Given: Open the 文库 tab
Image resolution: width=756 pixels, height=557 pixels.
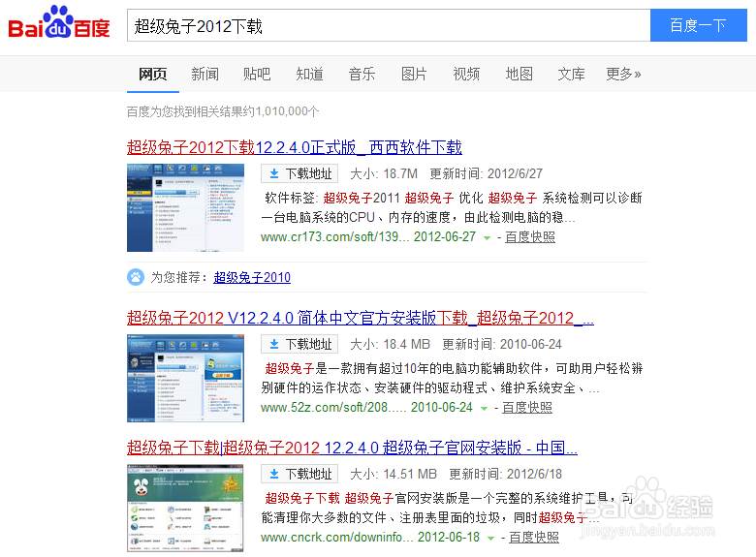Looking at the screenshot, I should (571, 75).
